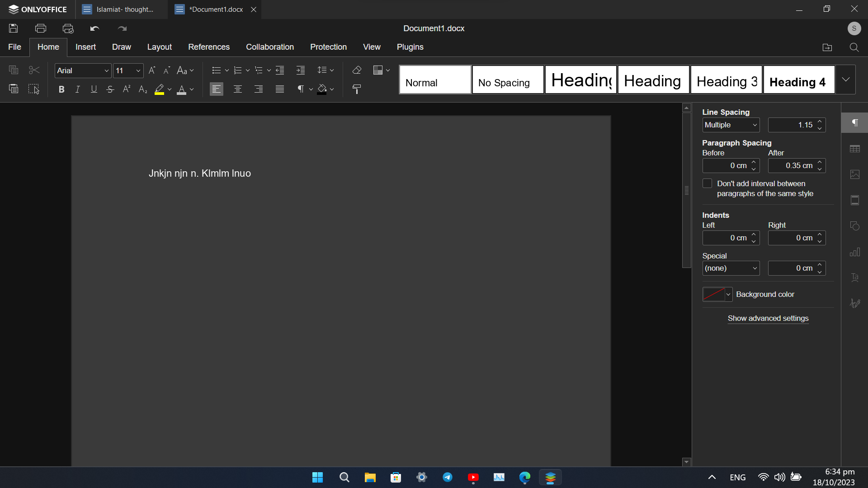Increment font size with the A-up icon
Viewport: 868px width, 488px height.
[x=152, y=70]
